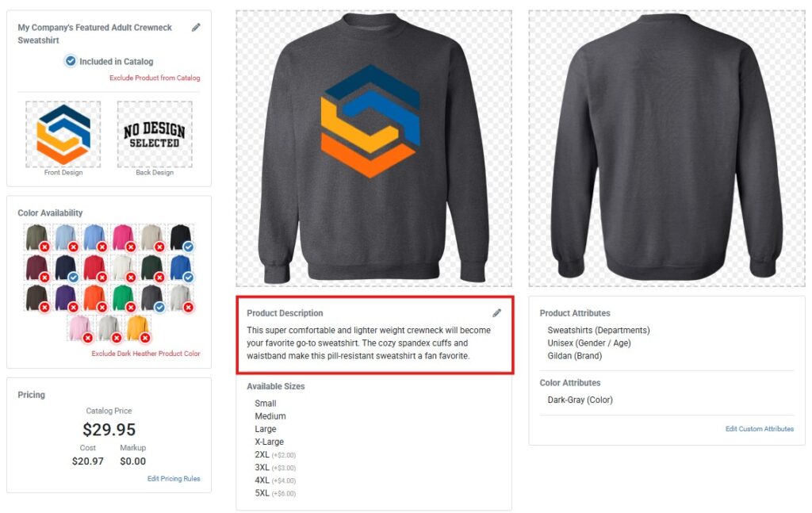Select the gold yellow sweatshirt swatch
The height and width of the screenshot is (513, 812).
[138, 329]
